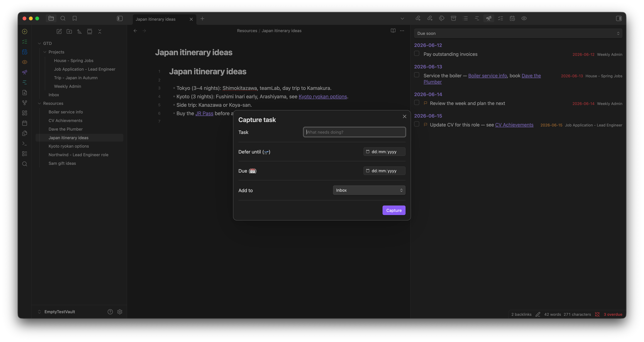Open the outgoing links tab in the right sidebar

430,18
